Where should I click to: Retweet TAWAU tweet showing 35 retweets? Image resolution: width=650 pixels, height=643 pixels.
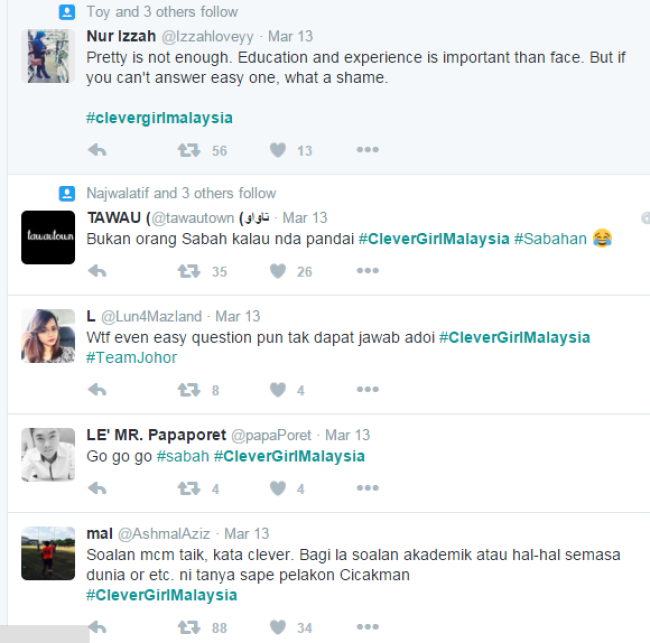pyautogui.click(x=189, y=271)
